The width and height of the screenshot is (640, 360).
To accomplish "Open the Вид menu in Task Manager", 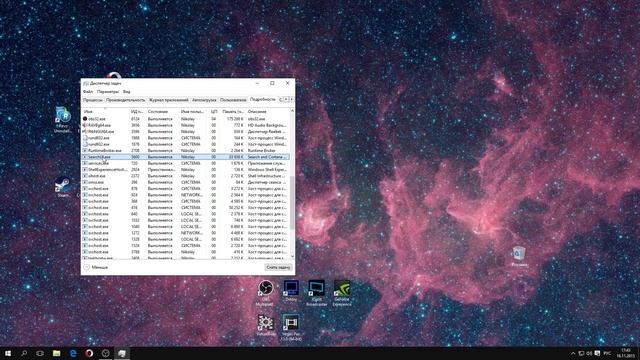I will [x=127, y=92].
